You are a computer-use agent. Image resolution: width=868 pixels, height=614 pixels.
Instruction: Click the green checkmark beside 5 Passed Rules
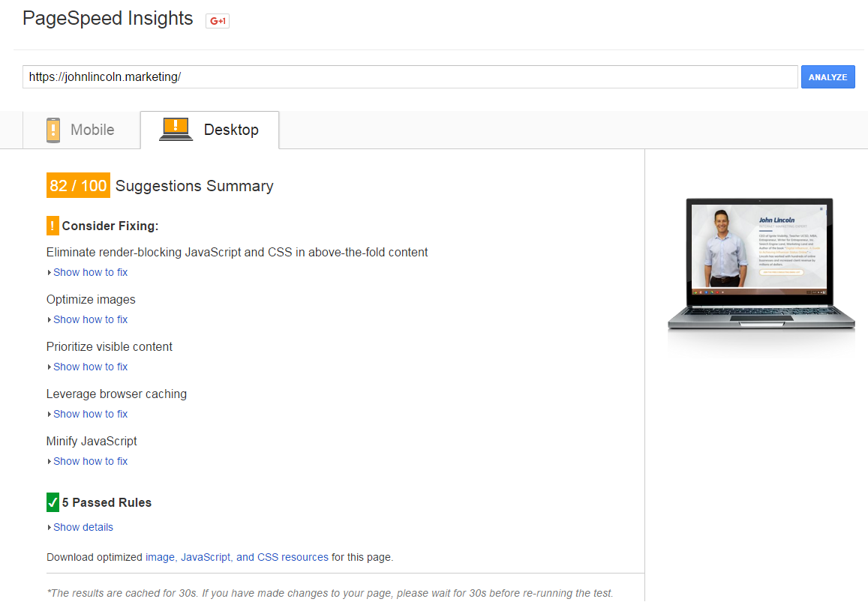pos(52,502)
